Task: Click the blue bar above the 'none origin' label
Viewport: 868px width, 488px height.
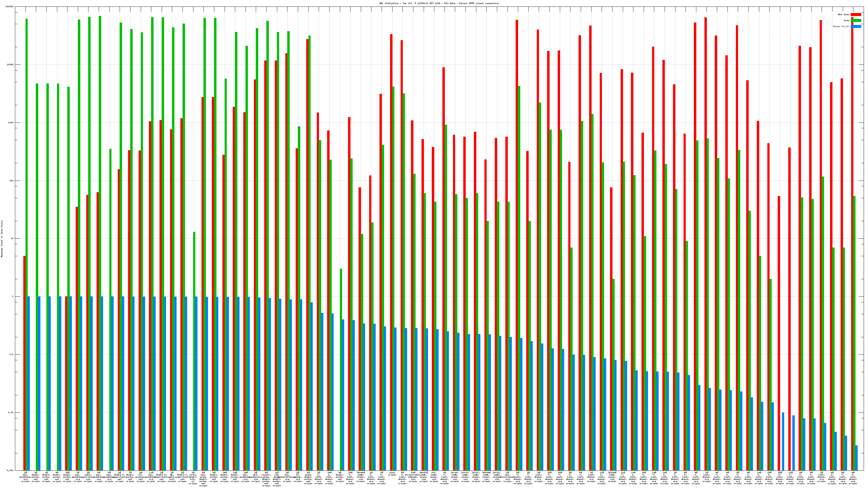Action: 395,399
